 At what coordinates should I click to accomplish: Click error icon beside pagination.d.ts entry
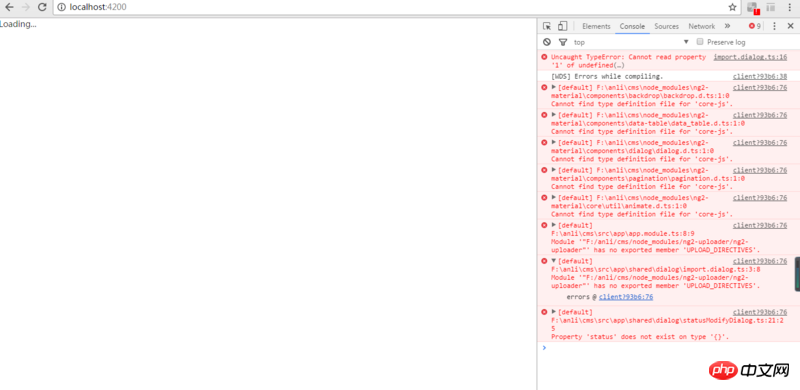click(544, 169)
